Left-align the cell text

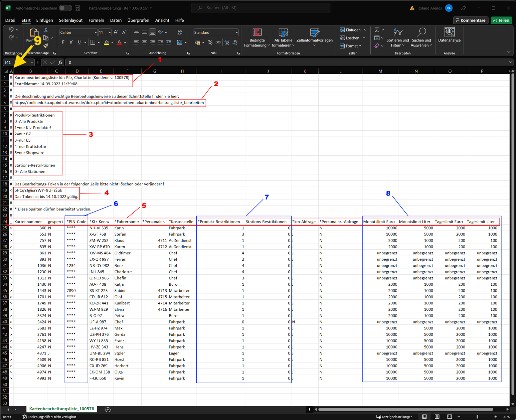pos(137,42)
